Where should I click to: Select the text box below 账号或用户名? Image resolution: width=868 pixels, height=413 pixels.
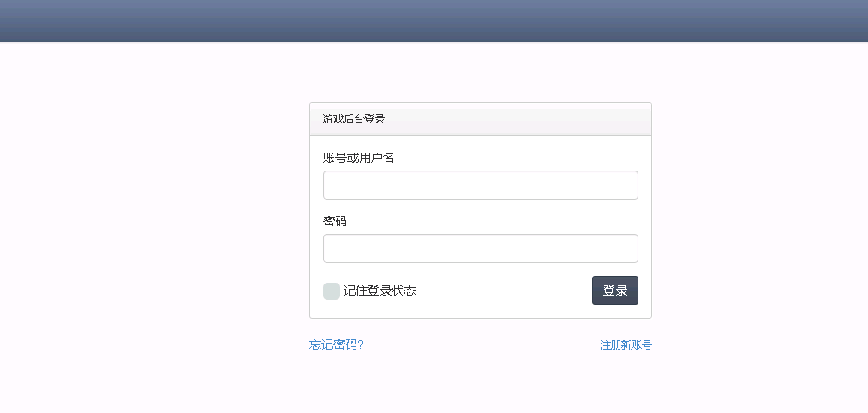coord(481,185)
